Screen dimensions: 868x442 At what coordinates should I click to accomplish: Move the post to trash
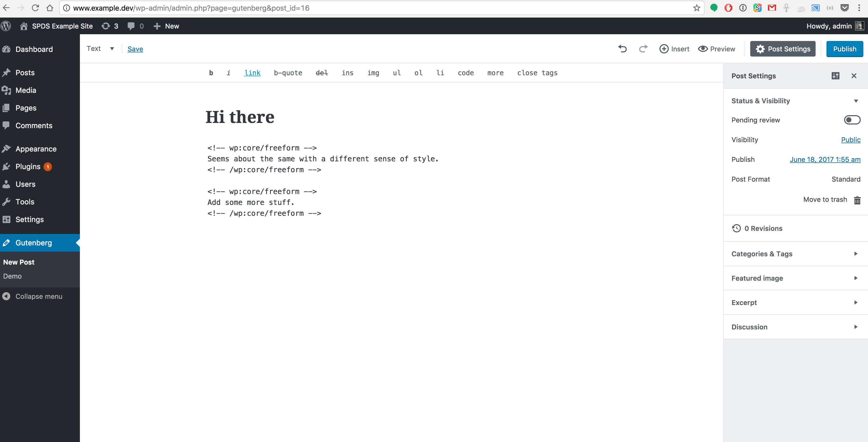(x=825, y=199)
